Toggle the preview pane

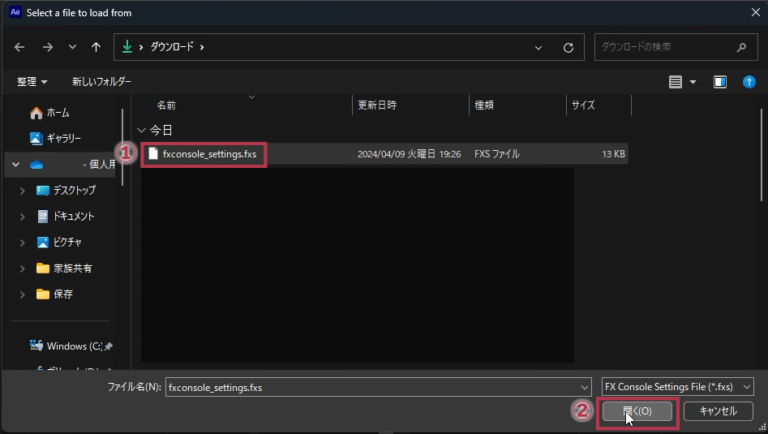[720, 82]
